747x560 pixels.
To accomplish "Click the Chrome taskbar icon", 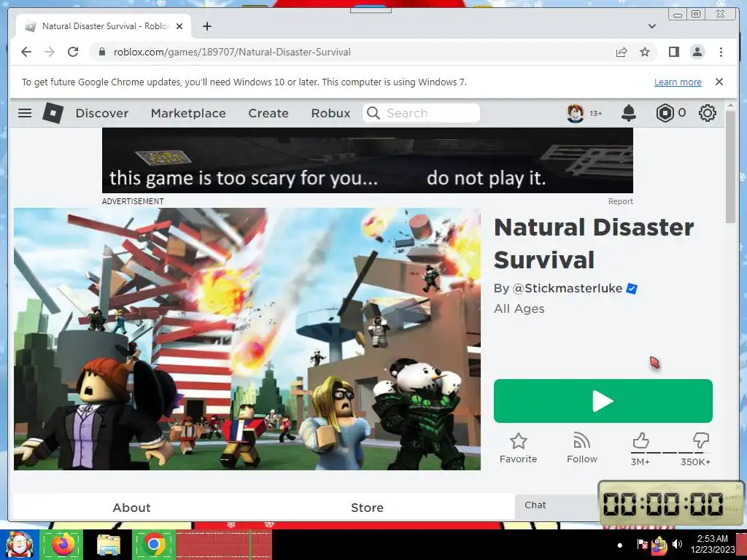I will click(x=153, y=544).
